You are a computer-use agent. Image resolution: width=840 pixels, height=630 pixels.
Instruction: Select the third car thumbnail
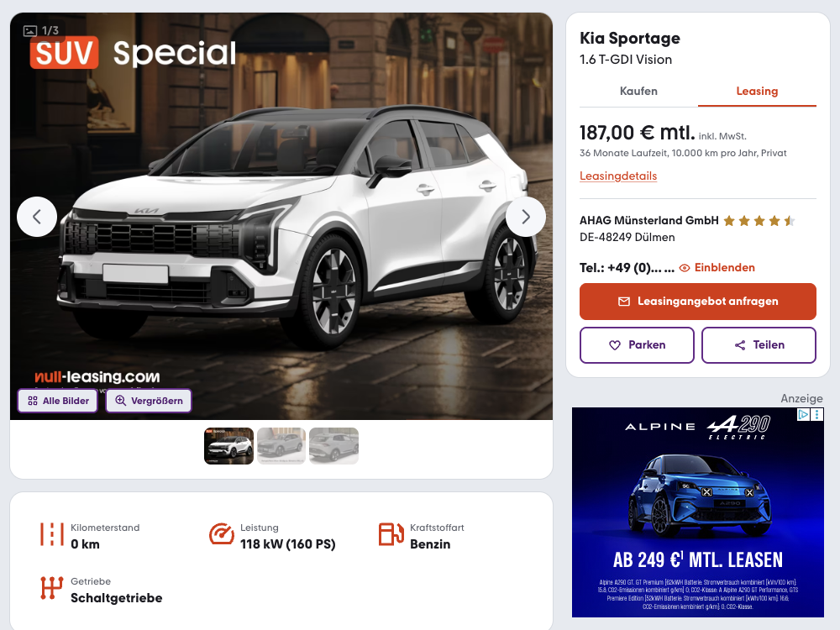(333, 446)
